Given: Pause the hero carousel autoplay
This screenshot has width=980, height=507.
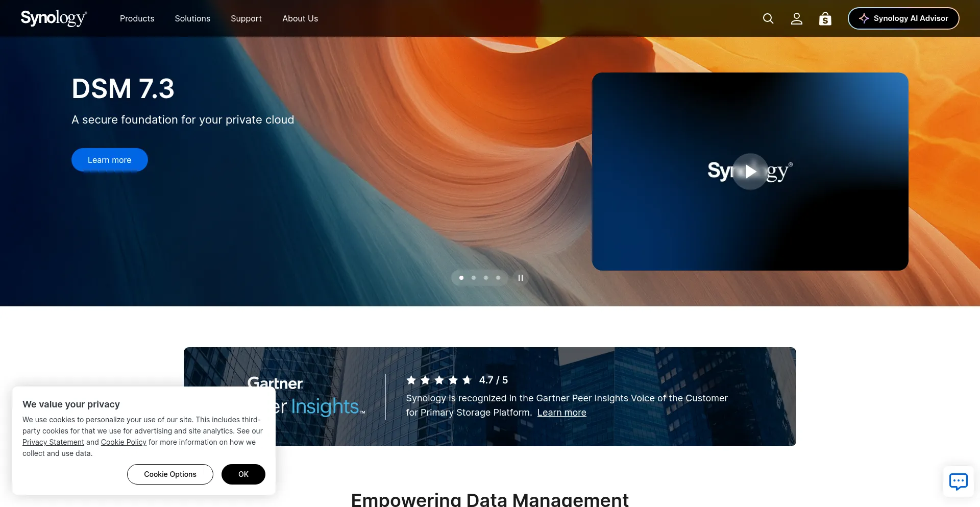Looking at the screenshot, I should coord(520,278).
